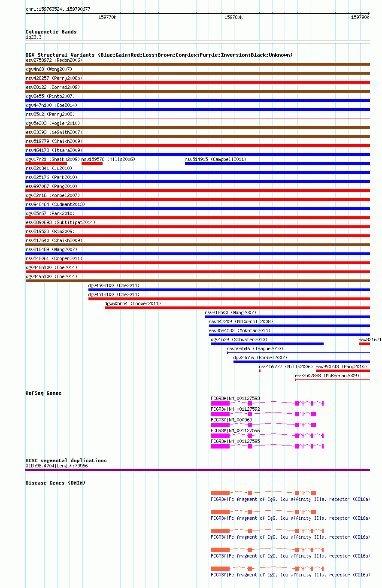The height and width of the screenshot is (588, 382).
Task: Click variant label nsv819523 (Kim2009)
Action: click(50, 231)
